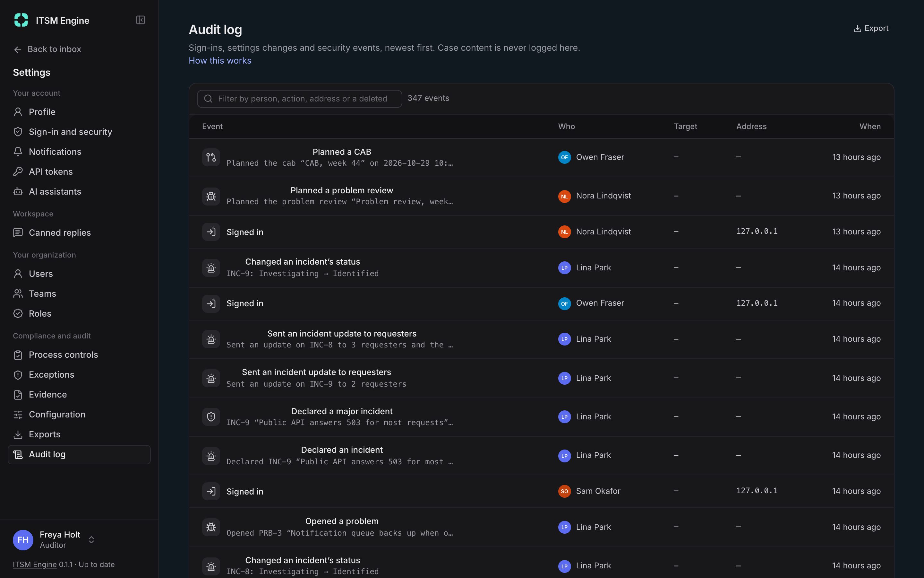Click the Teams people icon
This screenshot has height=578, width=924.
(x=18, y=293)
